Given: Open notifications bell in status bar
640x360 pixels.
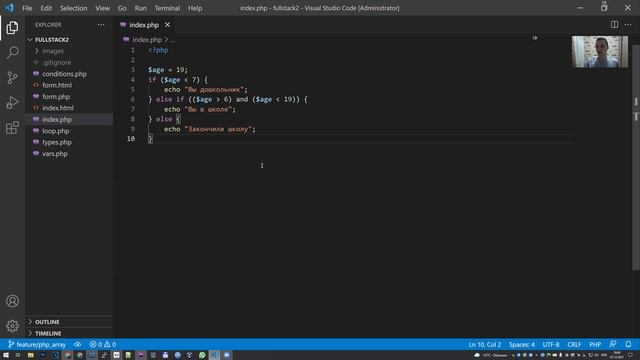Looking at the screenshot, I should (x=629, y=344).
